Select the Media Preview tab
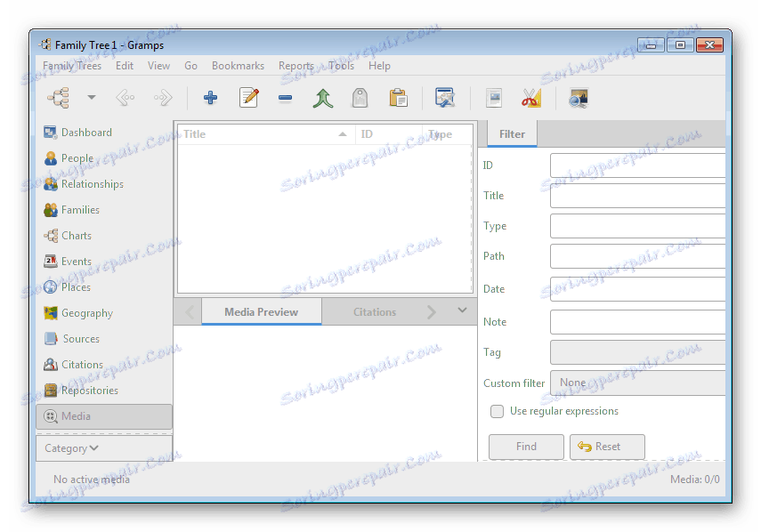 (x=261, y=312)
